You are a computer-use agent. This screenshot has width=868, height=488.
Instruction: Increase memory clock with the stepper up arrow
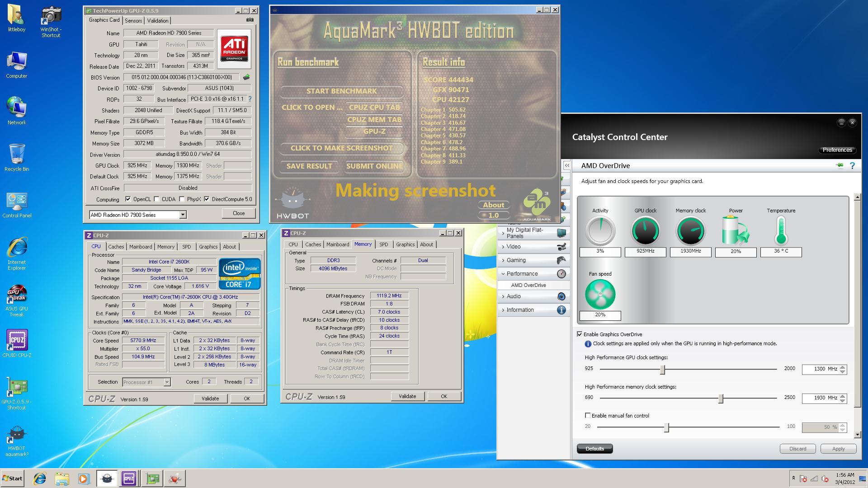click(843, 396)
